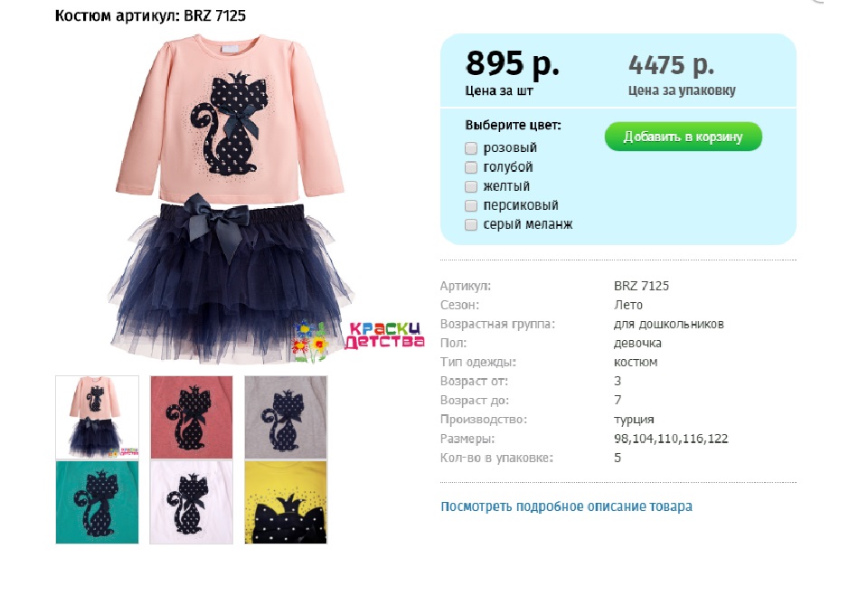Viewport: 868px width, 596px height.
Task: Open Посмотреть подробное описание товара link
Action: tap(566, 506)
